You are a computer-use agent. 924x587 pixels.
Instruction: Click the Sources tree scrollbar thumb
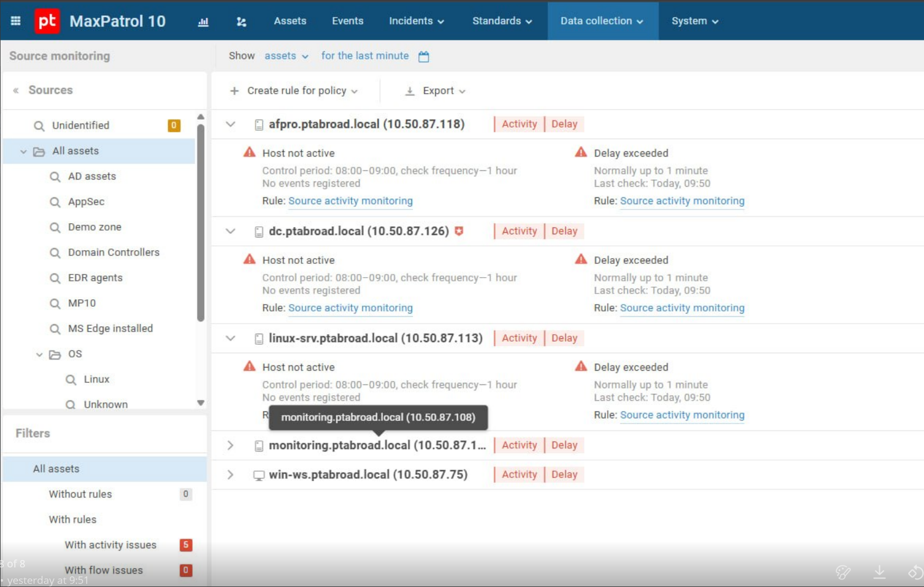coord(200,223)
